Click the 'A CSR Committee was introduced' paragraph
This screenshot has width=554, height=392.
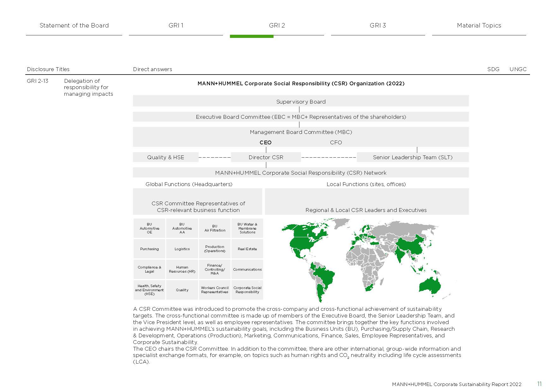click(294, 325)
